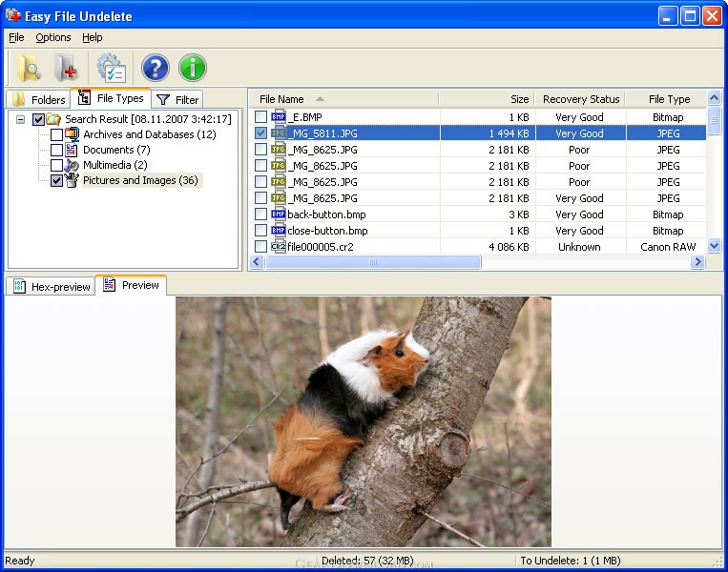Click the blue question mark help icon

pos(155,68)
